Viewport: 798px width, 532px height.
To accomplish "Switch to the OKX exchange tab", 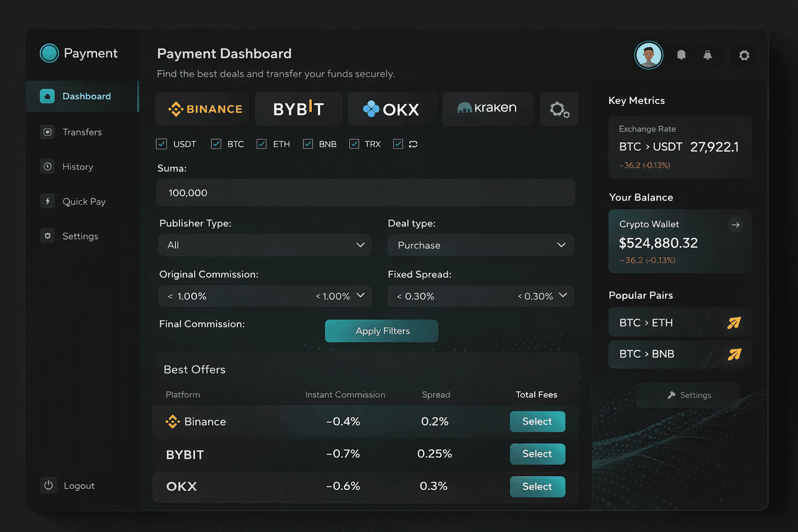I will point(392,109).
